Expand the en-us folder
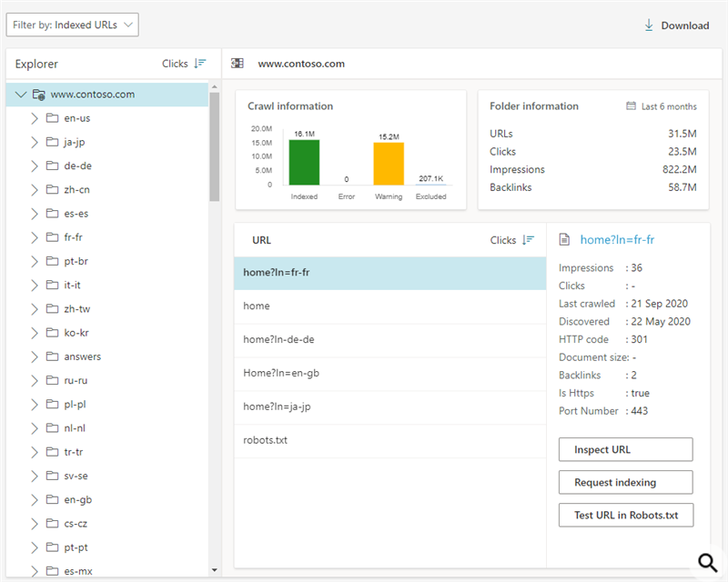This screenshot has width=728, height=582. click(x=34, y=118)
